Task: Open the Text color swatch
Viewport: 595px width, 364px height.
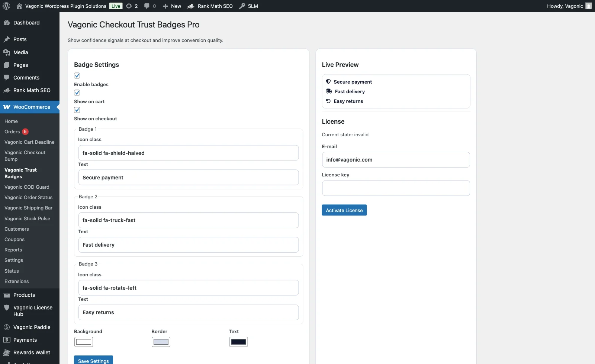Action: (238, 342)
